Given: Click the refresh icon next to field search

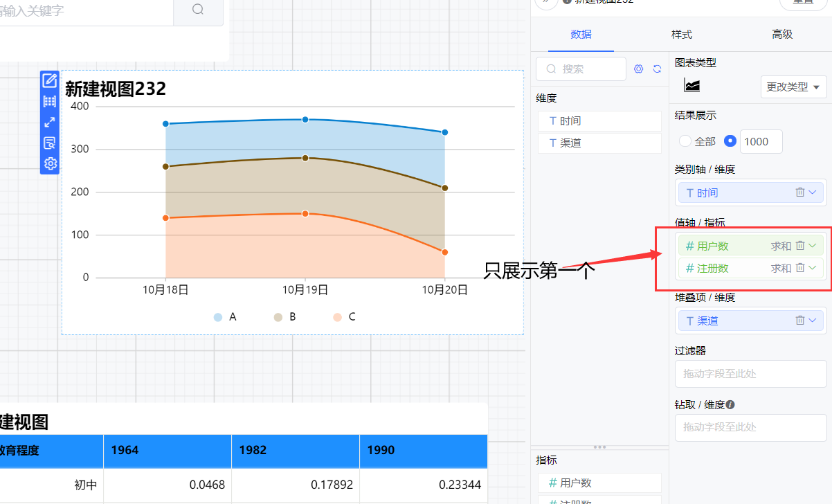Looking at the screenshot, I should 656,69.
